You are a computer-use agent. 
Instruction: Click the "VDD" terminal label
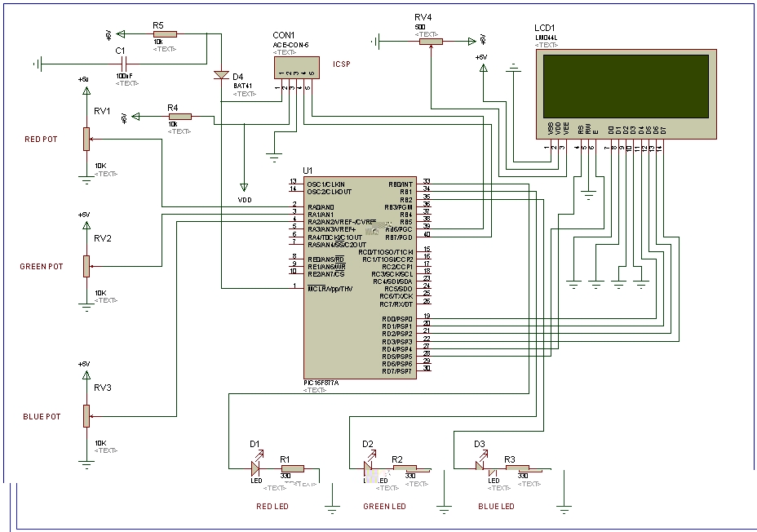tap(245, 200)
